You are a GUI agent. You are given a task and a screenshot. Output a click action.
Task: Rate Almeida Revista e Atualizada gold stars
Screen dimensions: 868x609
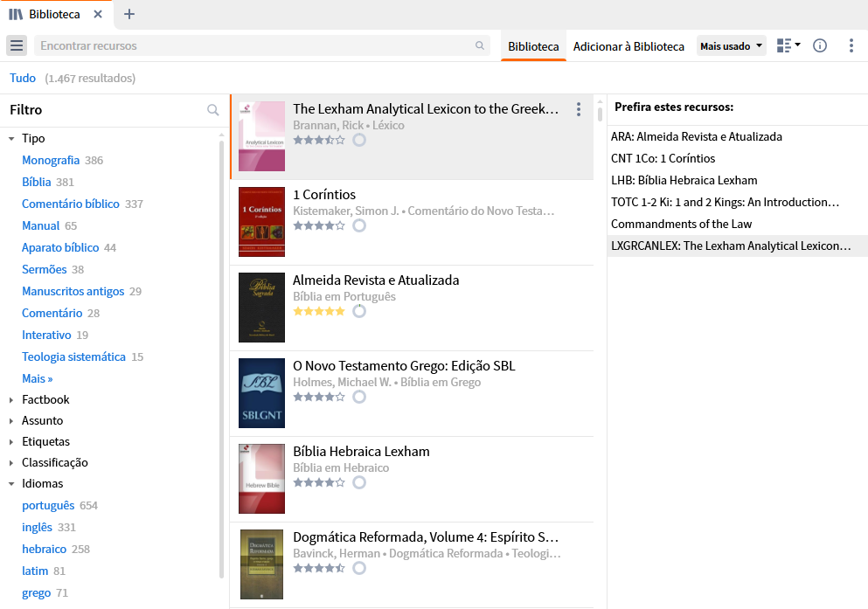[319, 311]
